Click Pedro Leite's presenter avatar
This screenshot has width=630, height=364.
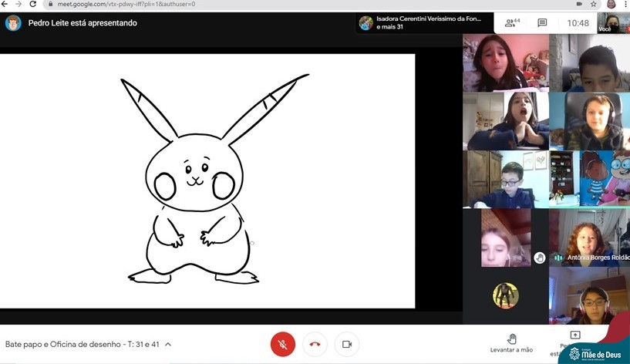[x=13, y=23]
